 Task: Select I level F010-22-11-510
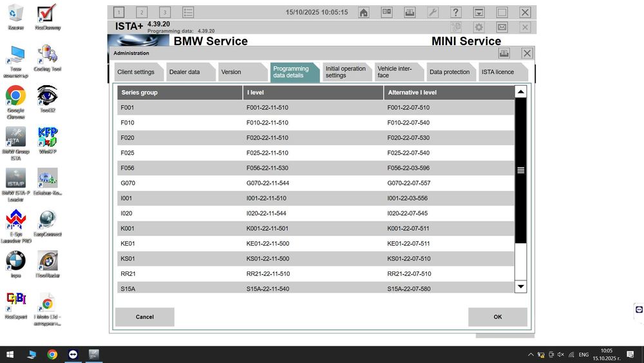[x=267, y=123]
